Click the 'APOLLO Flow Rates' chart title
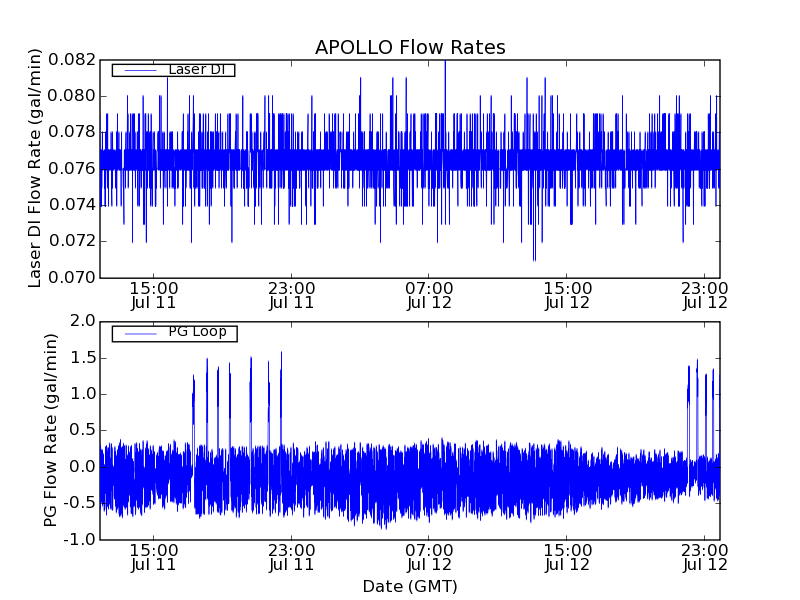 tap(410, 47)
